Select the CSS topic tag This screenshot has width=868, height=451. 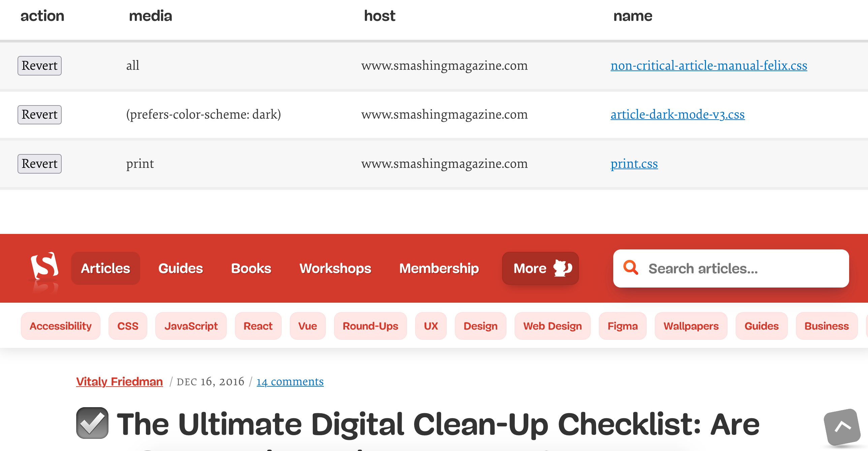pos(128,326)
